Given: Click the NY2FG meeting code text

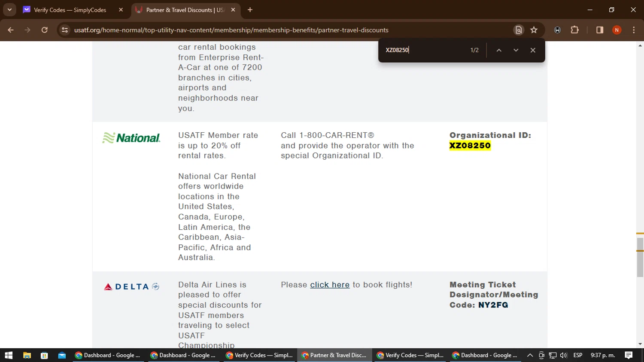Looking at the screenshot, I should (493, 305).
